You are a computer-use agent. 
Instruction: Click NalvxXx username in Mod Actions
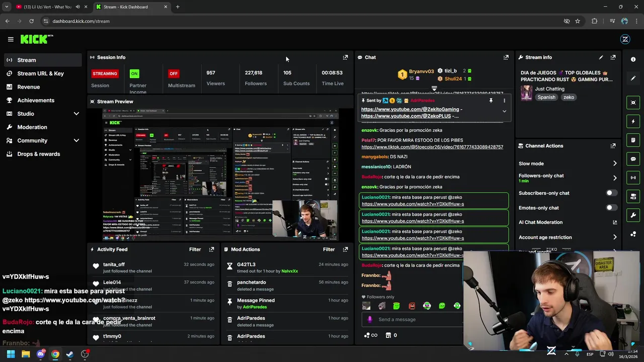(290, 271)
